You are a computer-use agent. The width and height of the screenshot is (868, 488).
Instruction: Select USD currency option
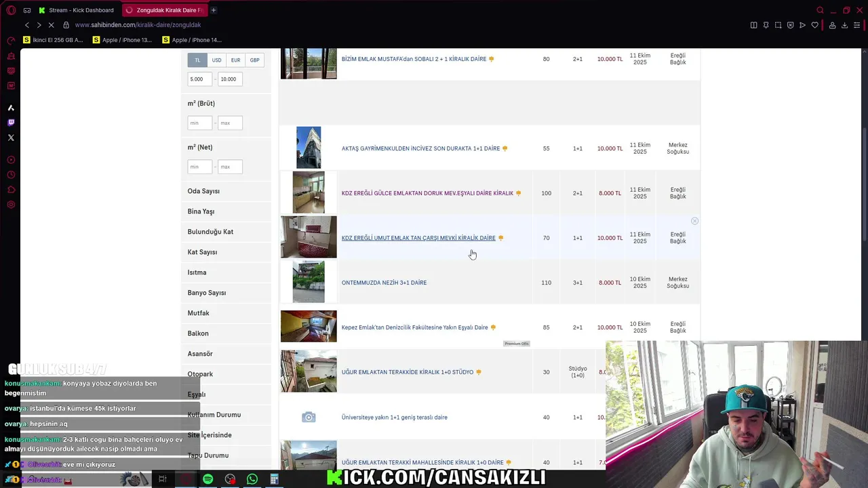(216, 60)
